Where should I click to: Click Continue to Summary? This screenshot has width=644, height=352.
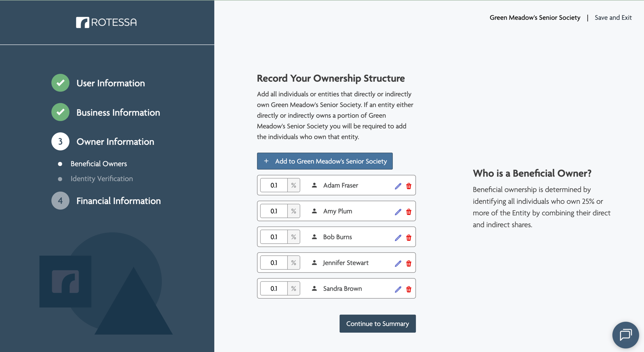pos(377,323)
